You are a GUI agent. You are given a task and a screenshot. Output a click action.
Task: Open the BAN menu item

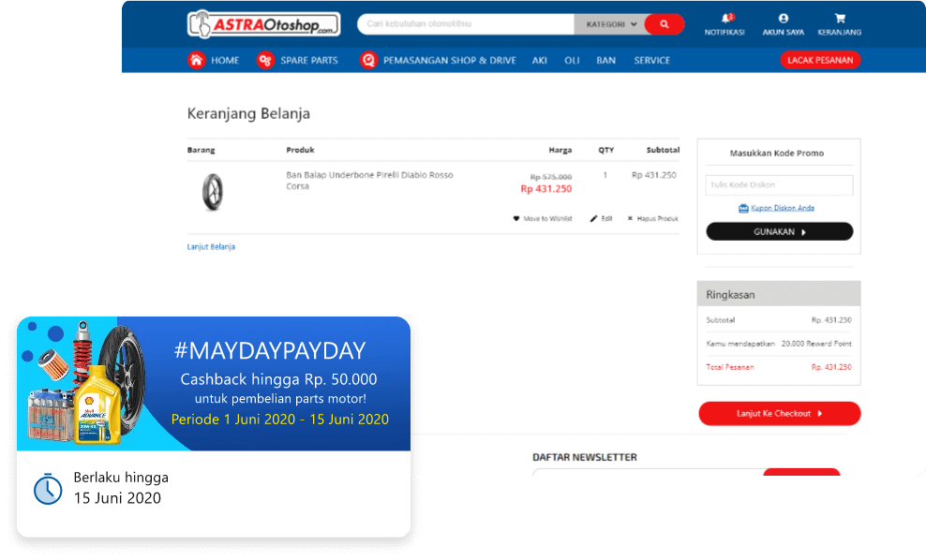coord(605,60)
